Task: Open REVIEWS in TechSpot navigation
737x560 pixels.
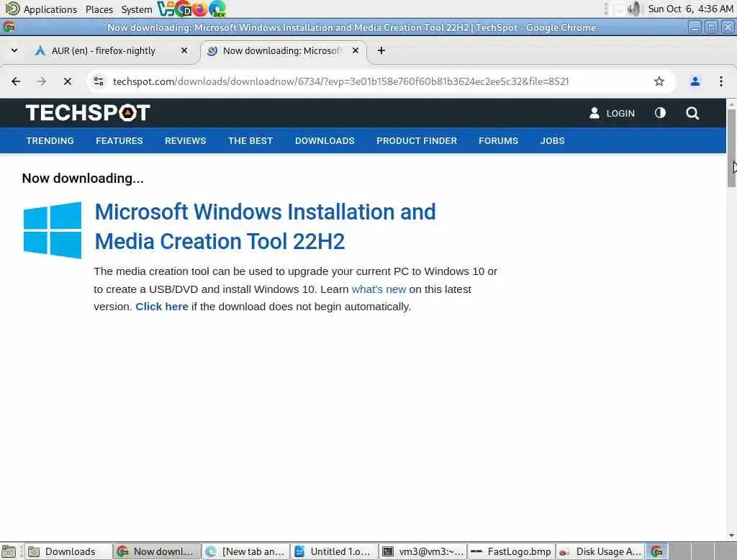Action: (x=185, y=140)
